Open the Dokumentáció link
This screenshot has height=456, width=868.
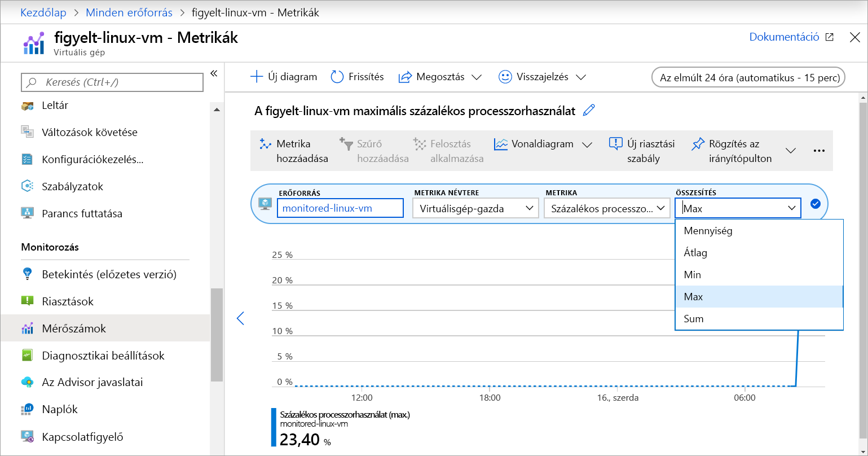[x=784, y=37]
